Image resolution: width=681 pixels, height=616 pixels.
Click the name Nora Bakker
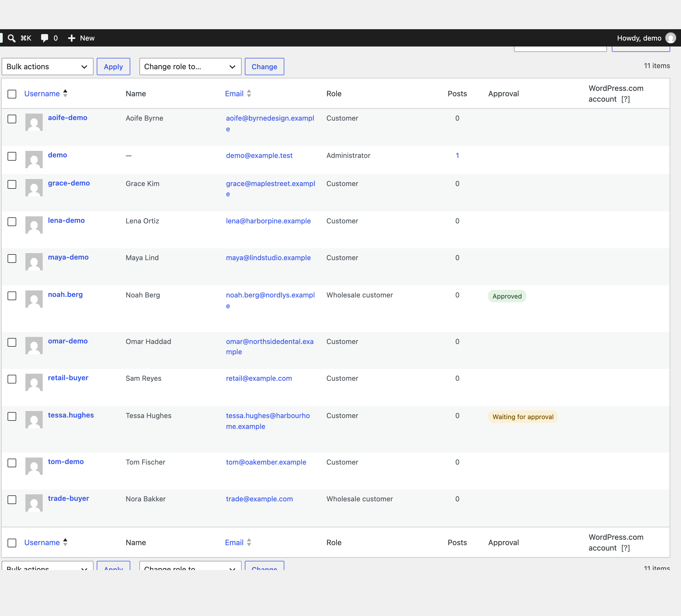coord(146,499)
